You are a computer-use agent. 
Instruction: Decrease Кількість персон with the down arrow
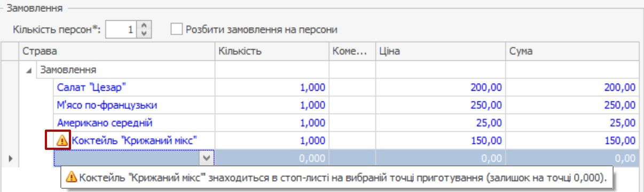point(142,33)
